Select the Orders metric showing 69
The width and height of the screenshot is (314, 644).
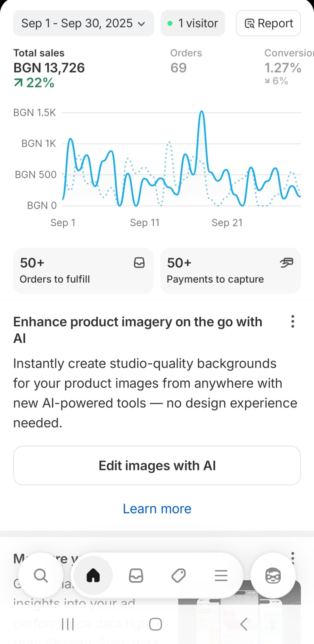tap(186, 62)
